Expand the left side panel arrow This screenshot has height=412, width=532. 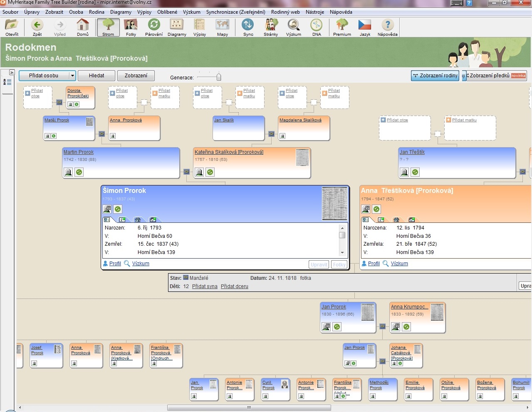[11, 72]
